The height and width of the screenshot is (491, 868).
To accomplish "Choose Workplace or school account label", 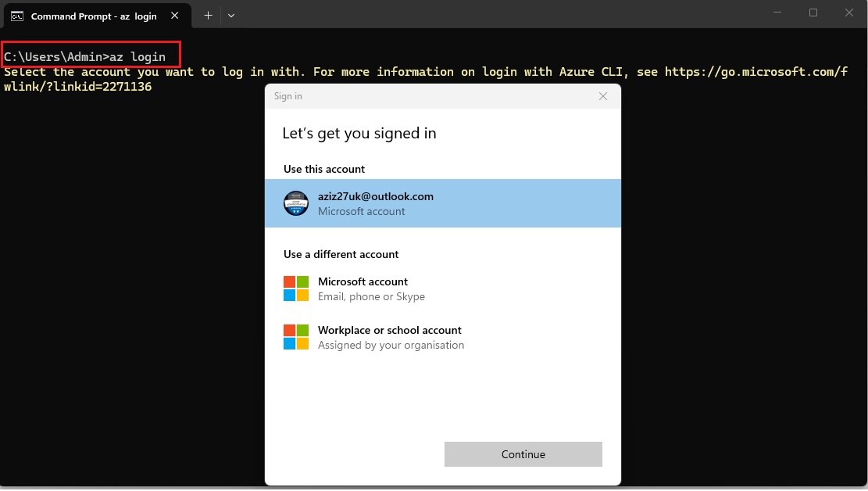I will click(389, 330).
